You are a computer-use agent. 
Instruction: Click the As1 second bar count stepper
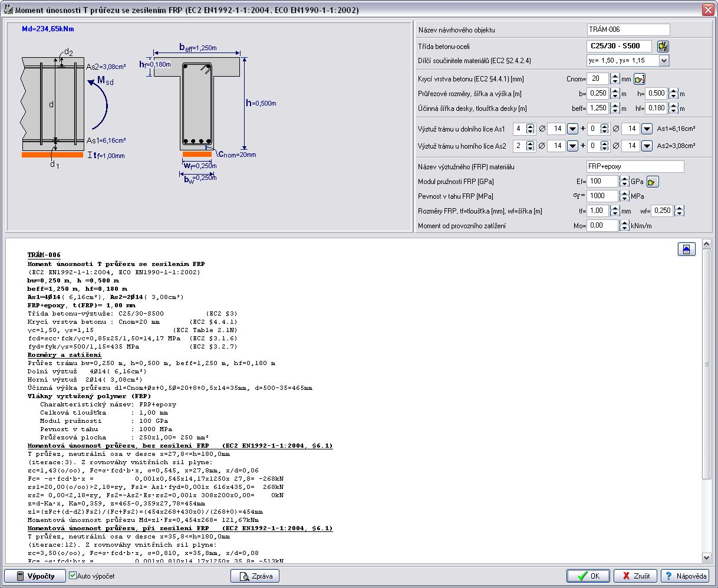604,129
